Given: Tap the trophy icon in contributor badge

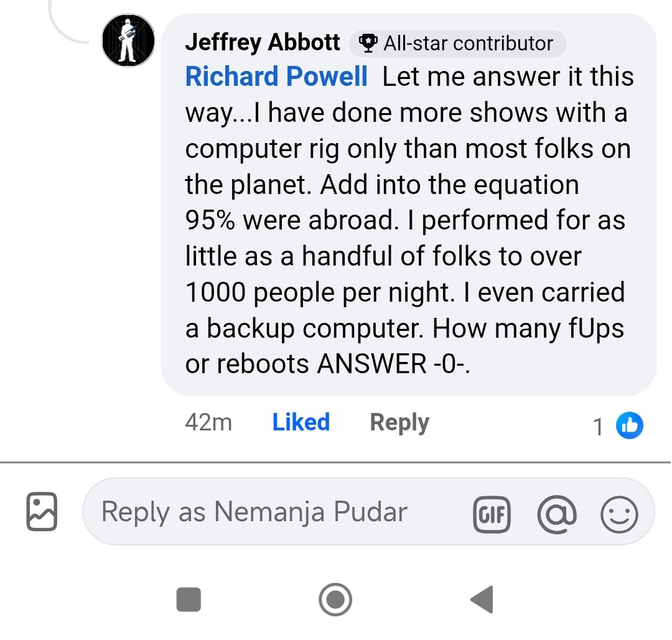Looking at the screenshot, I should 368,43.
